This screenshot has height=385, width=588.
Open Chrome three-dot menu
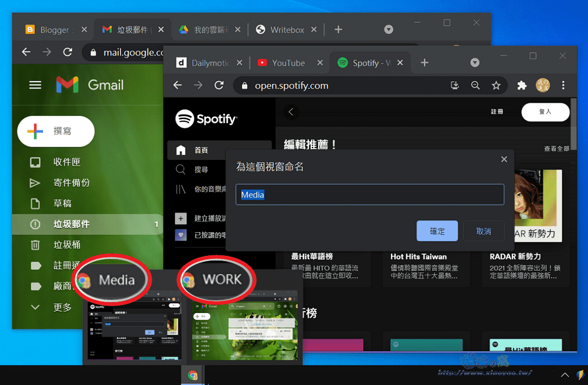tap(563, 85)
